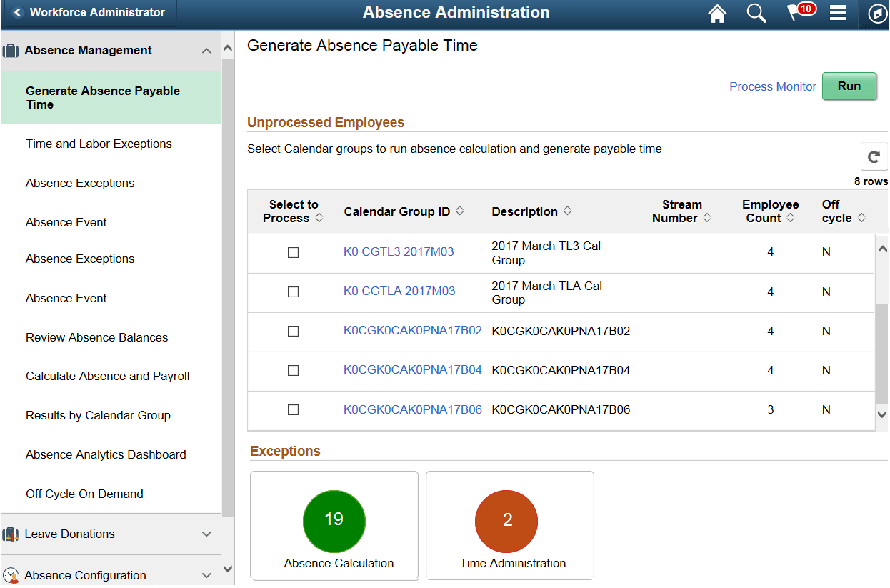Viewport: 890px width, 588px height.
Task: Open the Home page icon
Action: click(717, 13)
